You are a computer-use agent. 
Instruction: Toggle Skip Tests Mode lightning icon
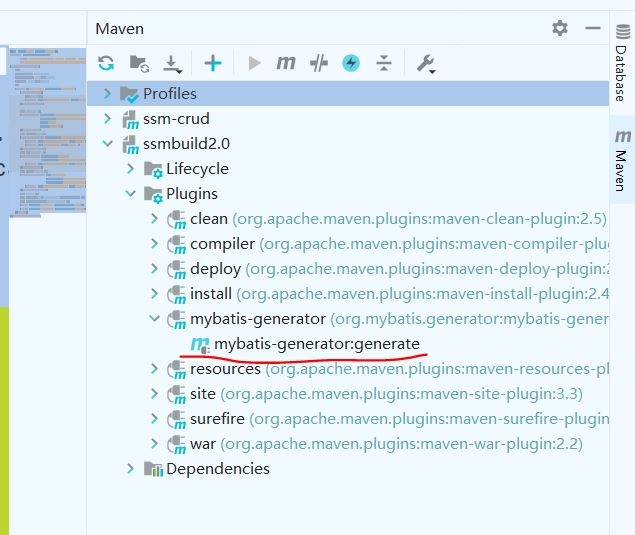click(x=351, y=63)
